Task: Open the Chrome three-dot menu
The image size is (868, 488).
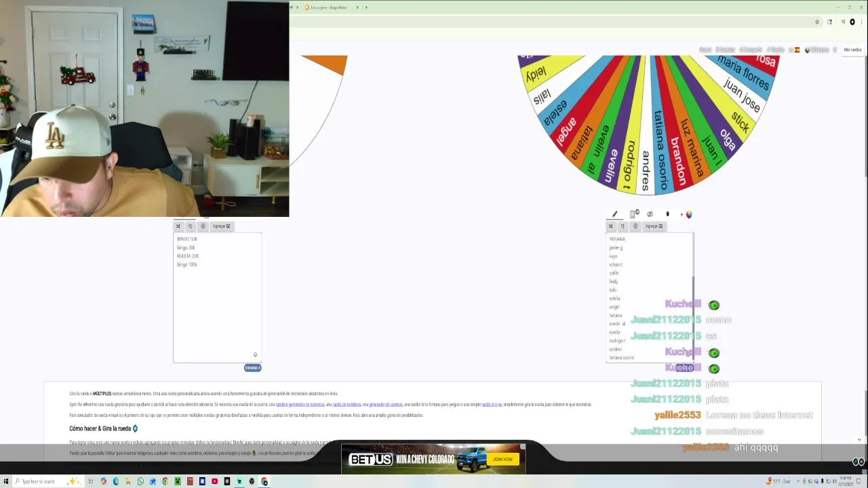Action: tap(861, 22)
